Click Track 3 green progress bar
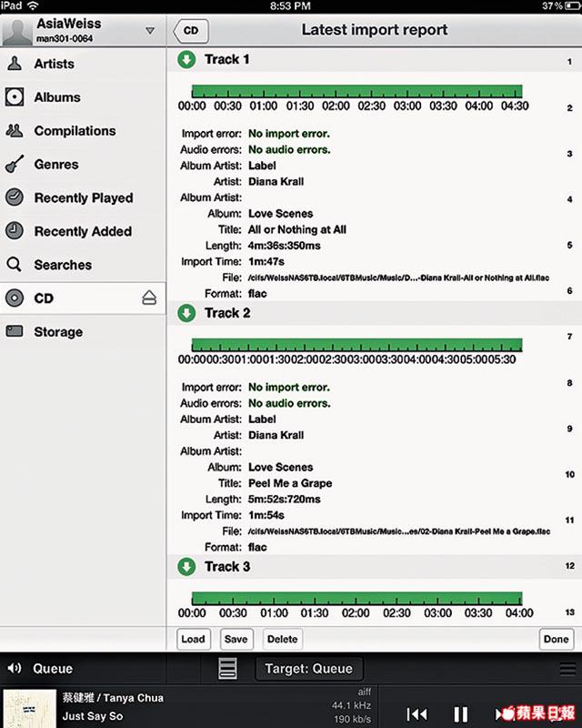 pos(356,598)
